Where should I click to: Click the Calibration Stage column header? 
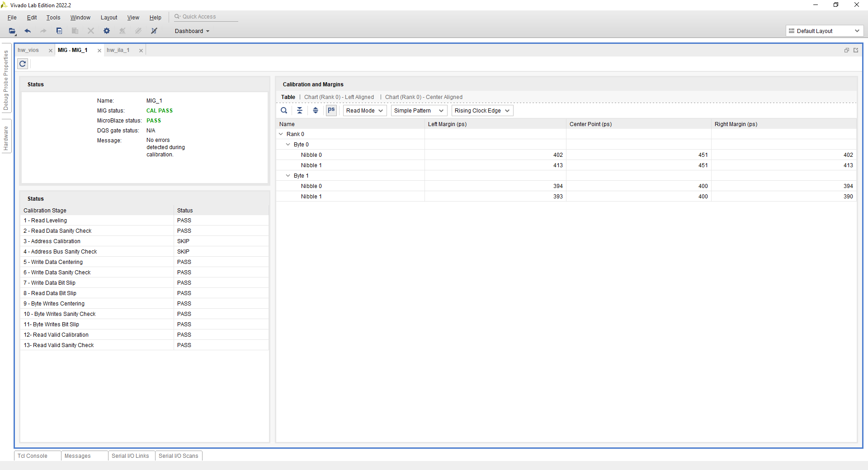pos(97,211)
